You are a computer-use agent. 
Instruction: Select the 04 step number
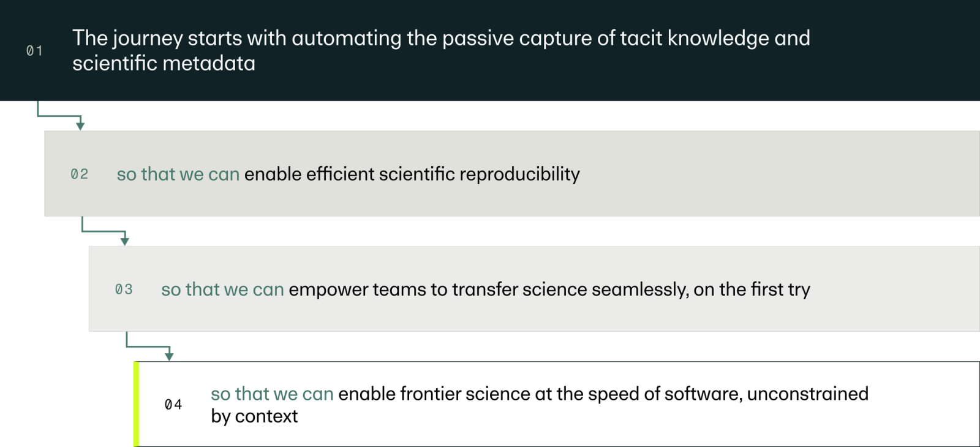pyautogui.click(x=173, y=405)
